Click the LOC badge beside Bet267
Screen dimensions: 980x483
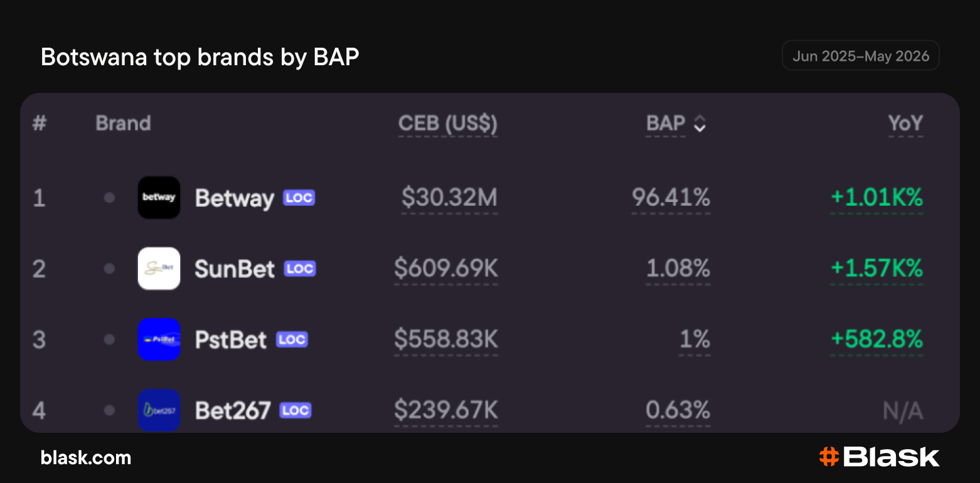tap(295, 410)
